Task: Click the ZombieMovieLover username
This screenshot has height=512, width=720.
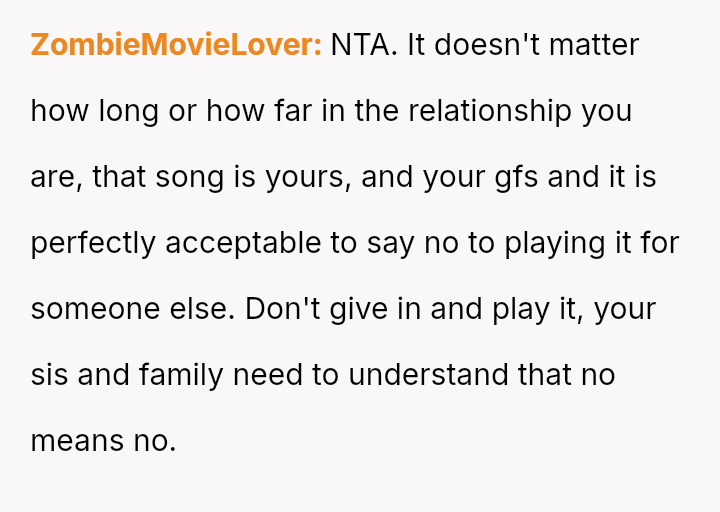Action: pos(176,45)
